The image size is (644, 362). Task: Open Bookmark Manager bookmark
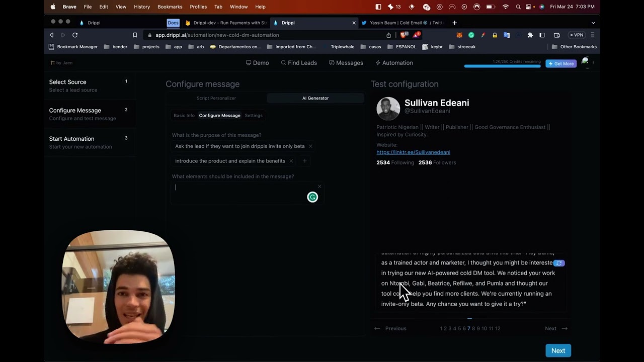tap(73, 47)
